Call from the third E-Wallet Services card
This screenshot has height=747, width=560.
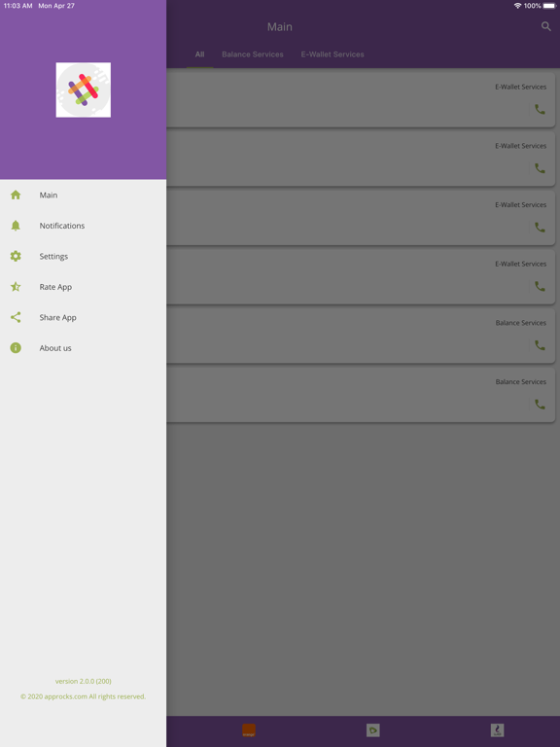point(540,228)
